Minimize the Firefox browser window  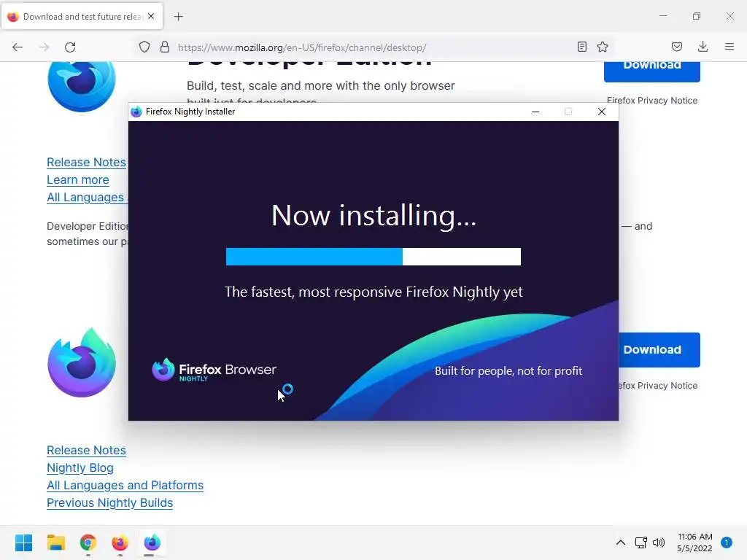[x=662, y=16]
